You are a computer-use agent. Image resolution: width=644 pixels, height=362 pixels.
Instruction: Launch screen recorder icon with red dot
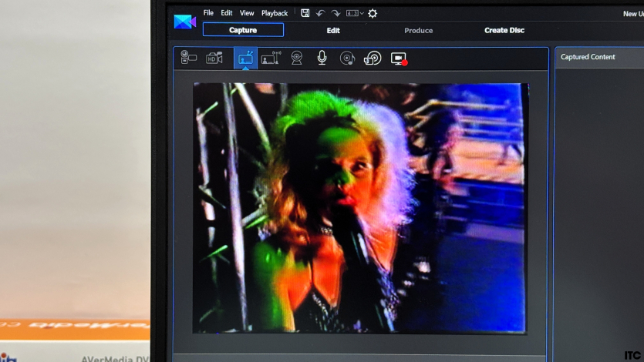pos(399,59)
